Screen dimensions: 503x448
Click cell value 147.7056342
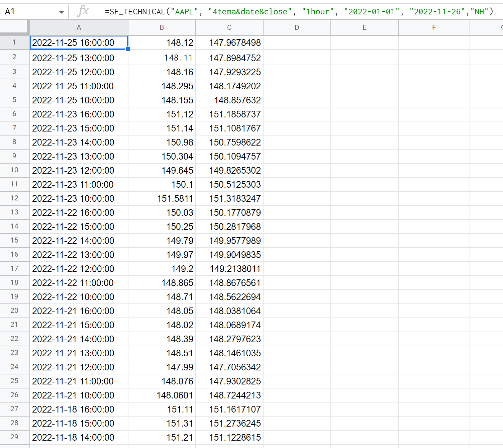pyautogui.click(x=229, y=367)
